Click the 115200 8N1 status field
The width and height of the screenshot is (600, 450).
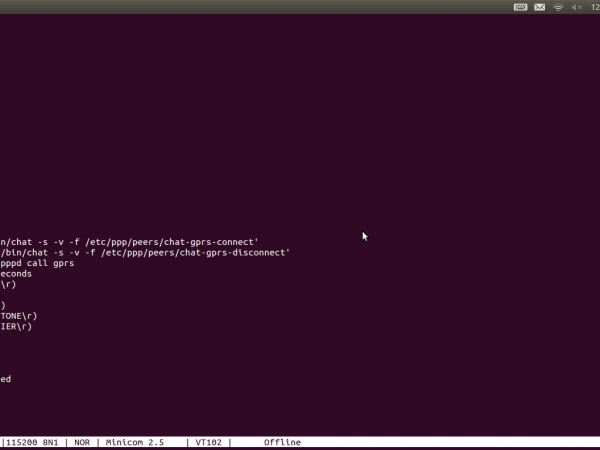33,442
